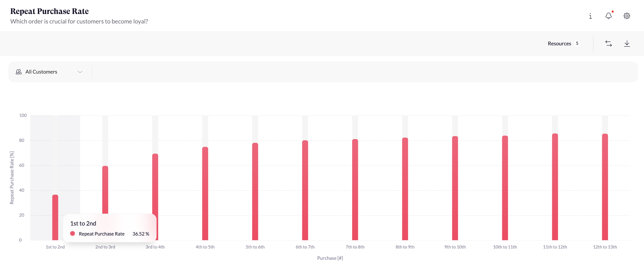Click the red legend dot in tooltip
This screenshot has width=644, height=268.
pyautogui.click(x=73, y=234)
